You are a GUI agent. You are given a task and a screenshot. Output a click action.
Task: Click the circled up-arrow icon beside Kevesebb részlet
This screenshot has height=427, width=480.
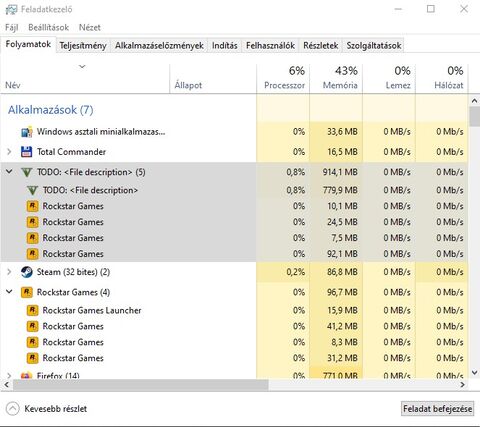tap(13, 409)
